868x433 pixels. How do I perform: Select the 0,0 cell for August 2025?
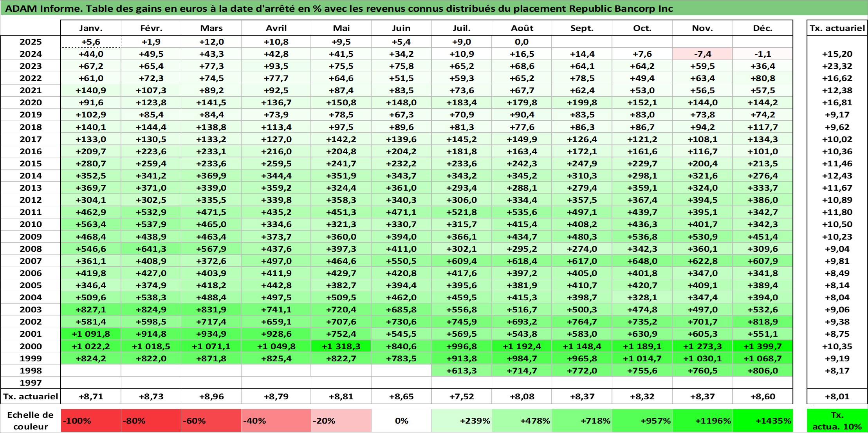click(x=522, y=42)
